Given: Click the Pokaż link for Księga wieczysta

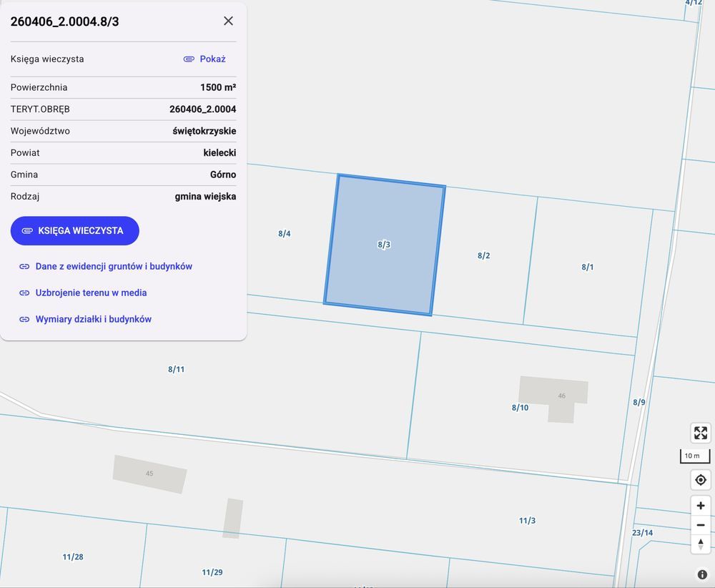Looking at the screenshot, I should pos(212,59).
